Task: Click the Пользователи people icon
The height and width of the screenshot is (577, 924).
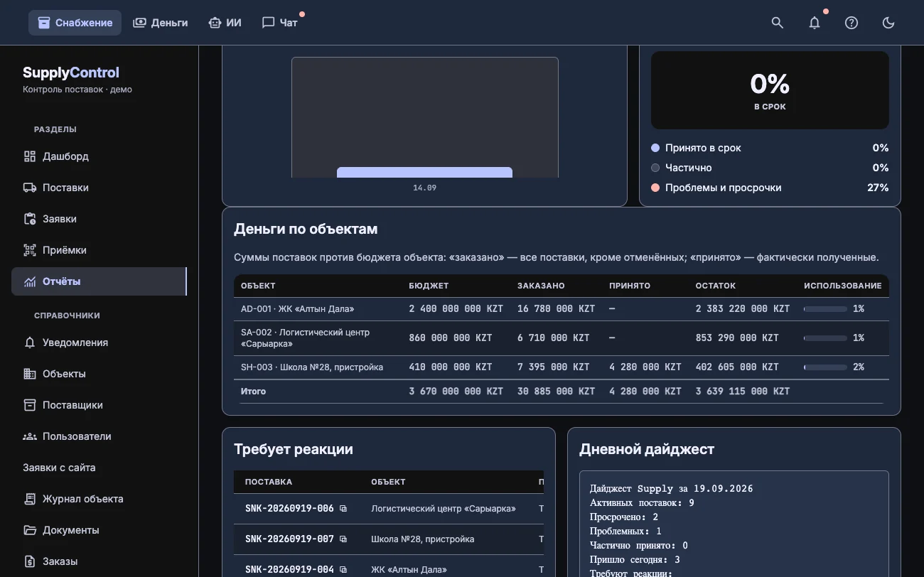Action: click(x=30, y=436)
